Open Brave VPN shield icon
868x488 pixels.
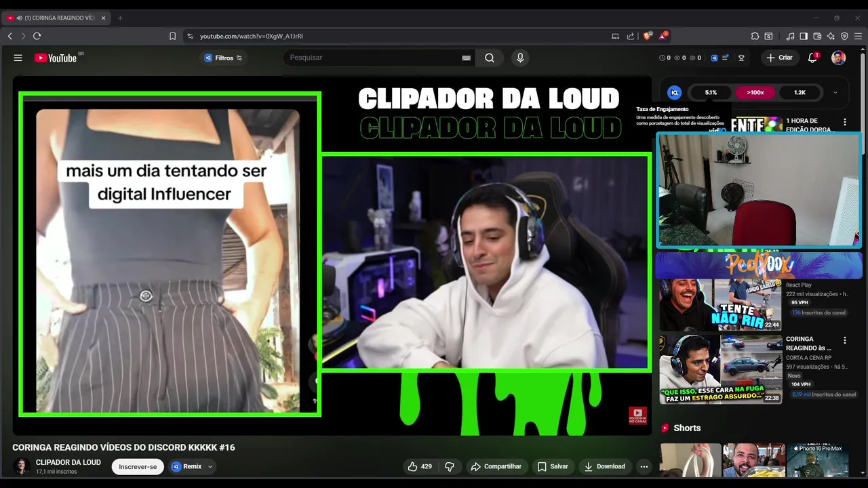coord(844,36)
